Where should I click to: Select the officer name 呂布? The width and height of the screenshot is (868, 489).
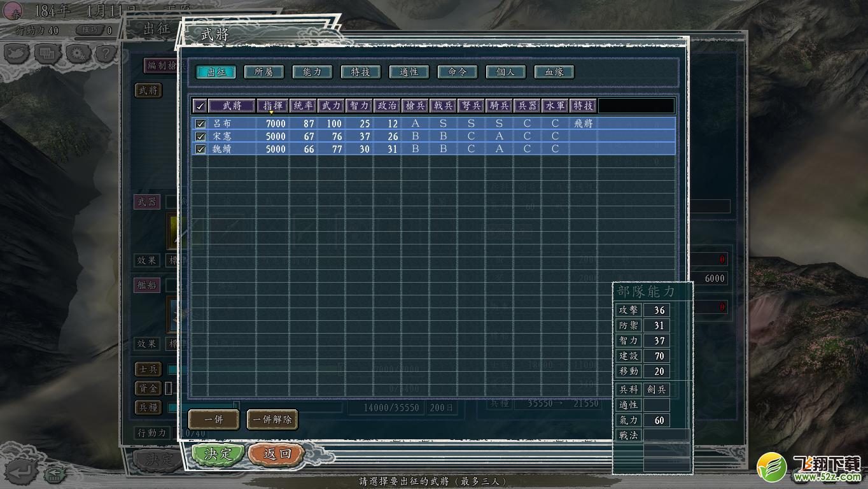[222, 124]
